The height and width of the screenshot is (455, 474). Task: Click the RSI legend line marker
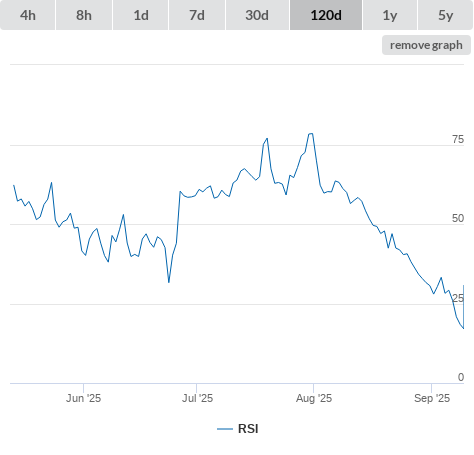[225, 429]
